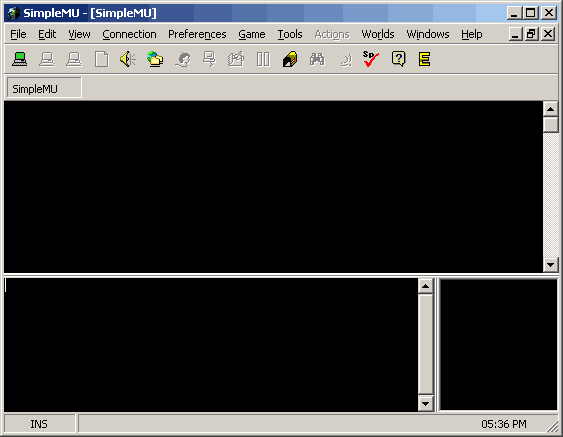Toggle the INS indicator in status bar
This screenshot has height=437, width=563.
[x=39, y=424]
